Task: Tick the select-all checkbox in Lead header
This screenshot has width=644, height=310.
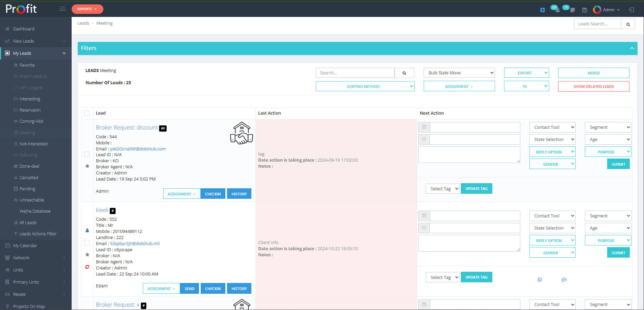Action: 87,113
